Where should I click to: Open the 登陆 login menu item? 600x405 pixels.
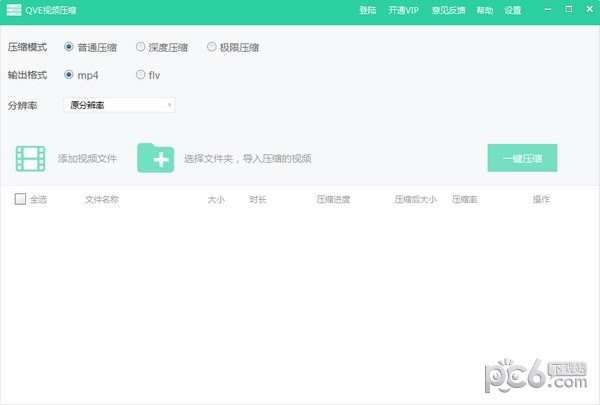click(367, 10)
